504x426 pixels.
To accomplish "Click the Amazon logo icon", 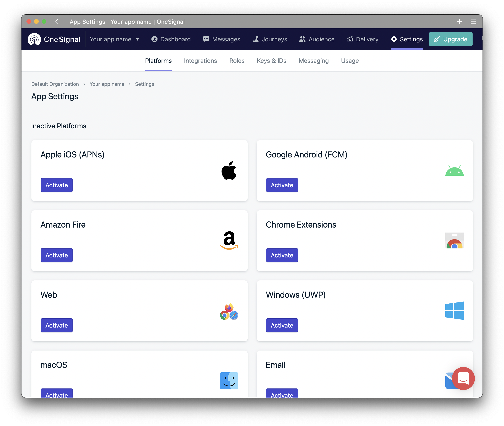I will pyautogui.click(x=229, y=240).
